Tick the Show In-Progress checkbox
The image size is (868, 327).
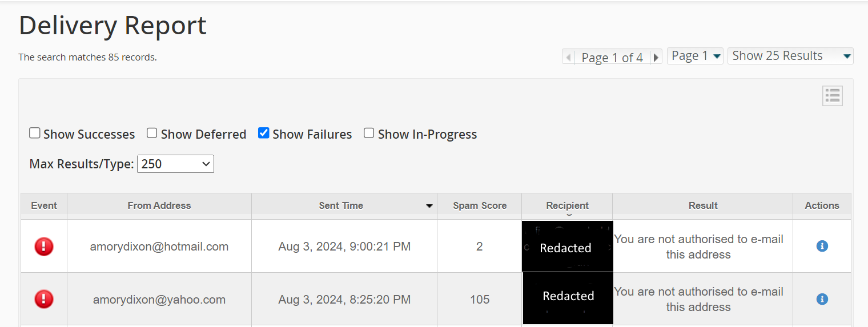click(x=369, y=133)
